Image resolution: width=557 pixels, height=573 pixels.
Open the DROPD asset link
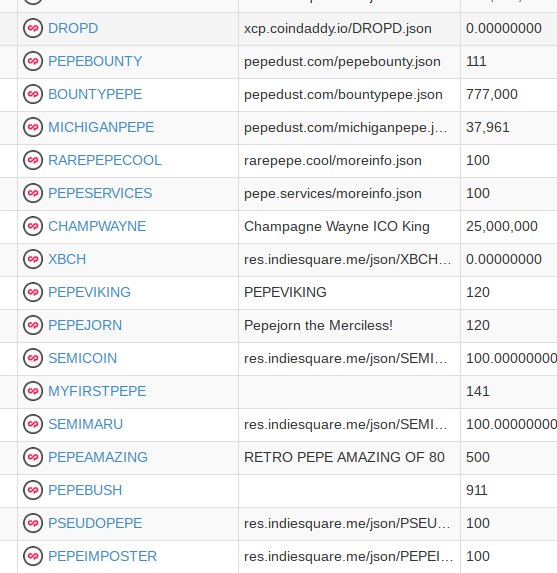click(73, 28)
